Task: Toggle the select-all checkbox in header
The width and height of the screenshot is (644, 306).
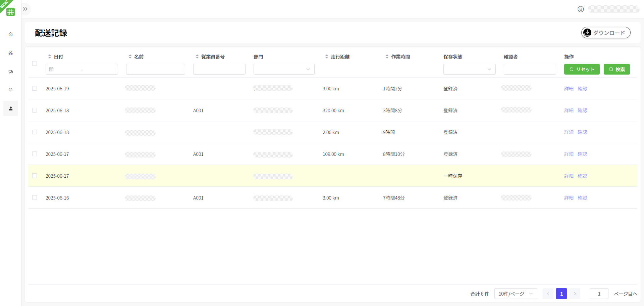Action: (x=35, y=63)
